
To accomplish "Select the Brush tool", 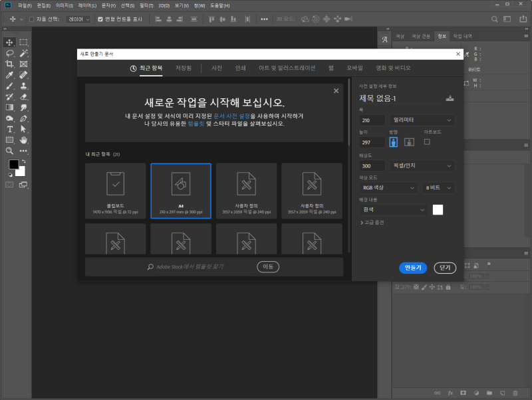I will point(9,86).
